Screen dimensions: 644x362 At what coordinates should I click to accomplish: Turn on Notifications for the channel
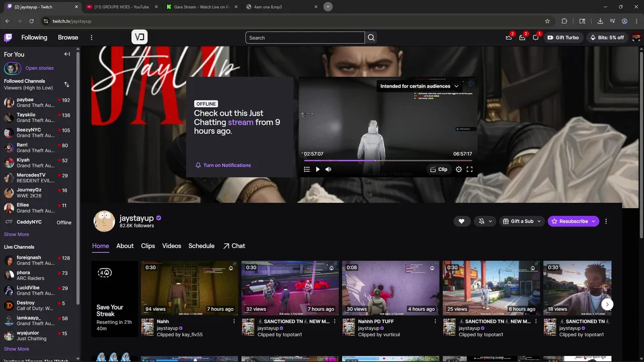pos(223,165)
